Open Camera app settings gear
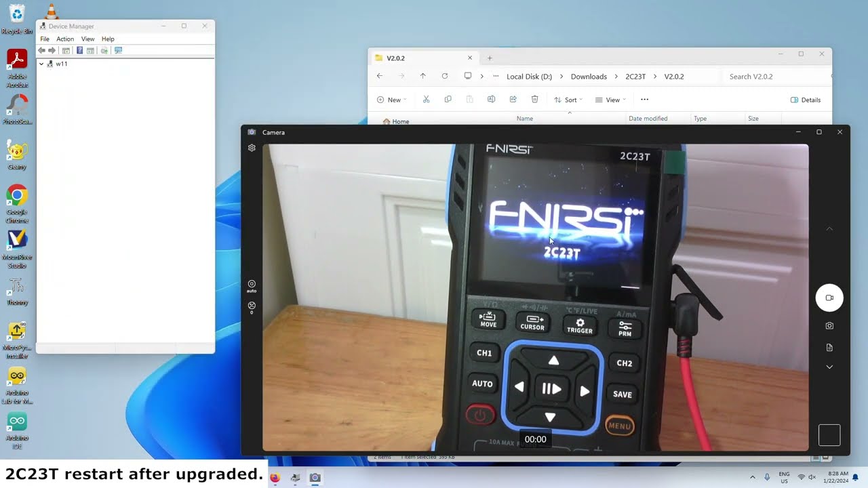Screen dimensions: 868x488 [252, 148]
